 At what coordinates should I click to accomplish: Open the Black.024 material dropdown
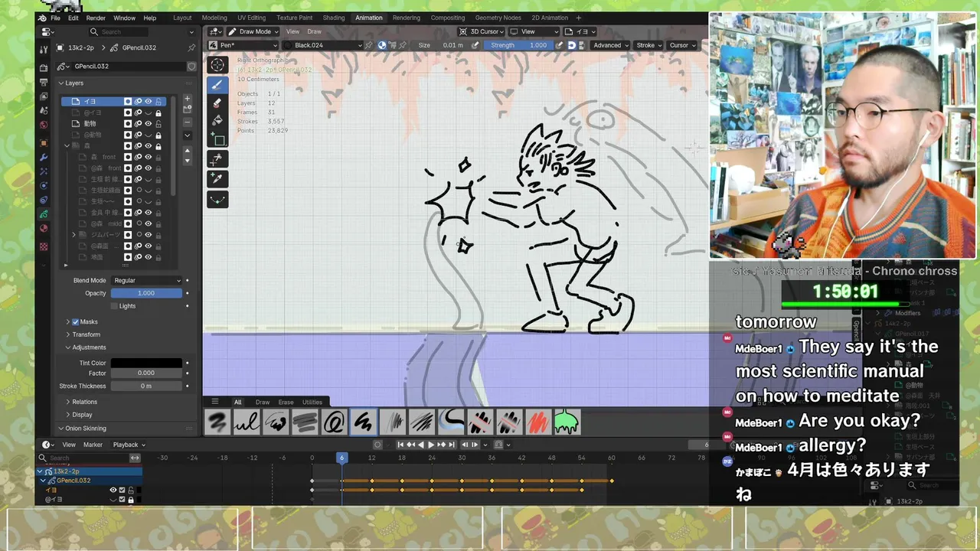[322, 45]
